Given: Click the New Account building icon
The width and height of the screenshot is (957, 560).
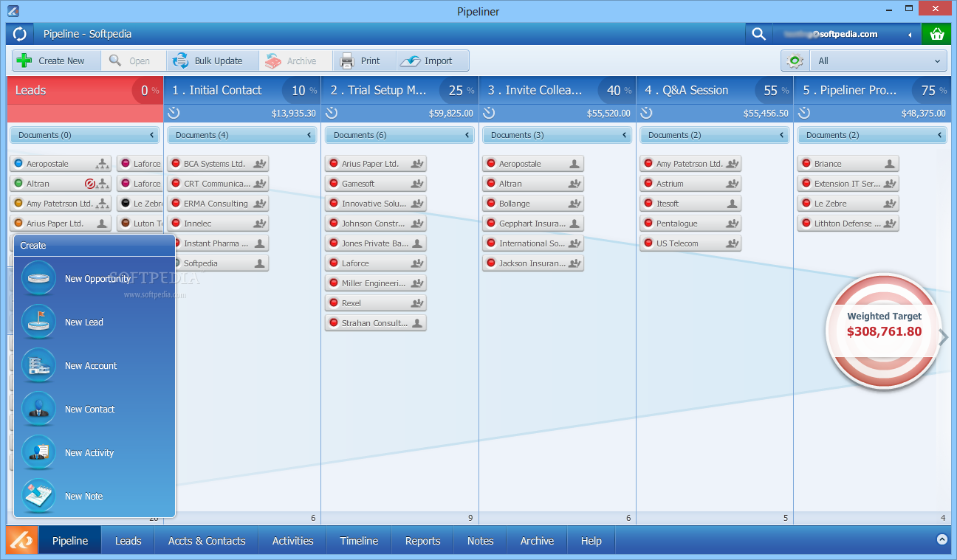Looking at the screenshot, I should click(39, 366).
